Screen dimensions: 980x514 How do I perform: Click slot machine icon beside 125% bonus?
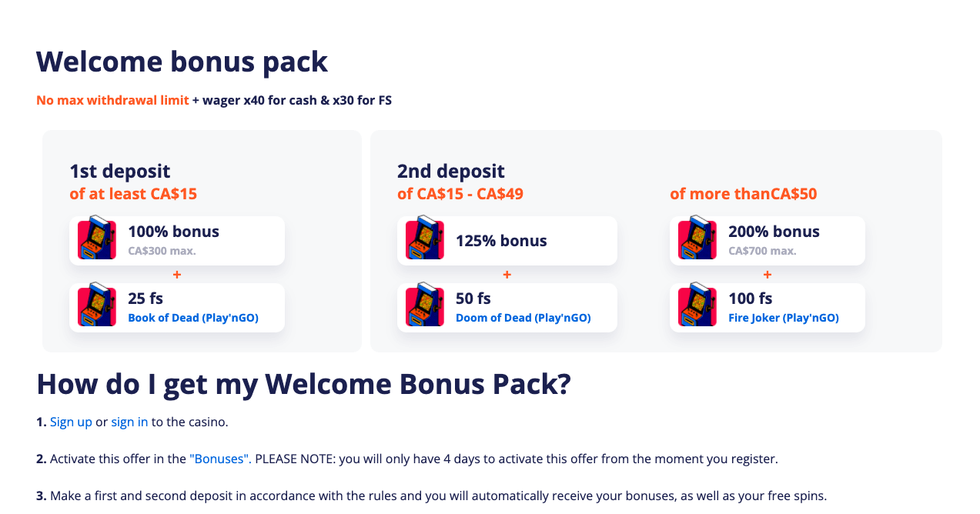pos(425,238)
